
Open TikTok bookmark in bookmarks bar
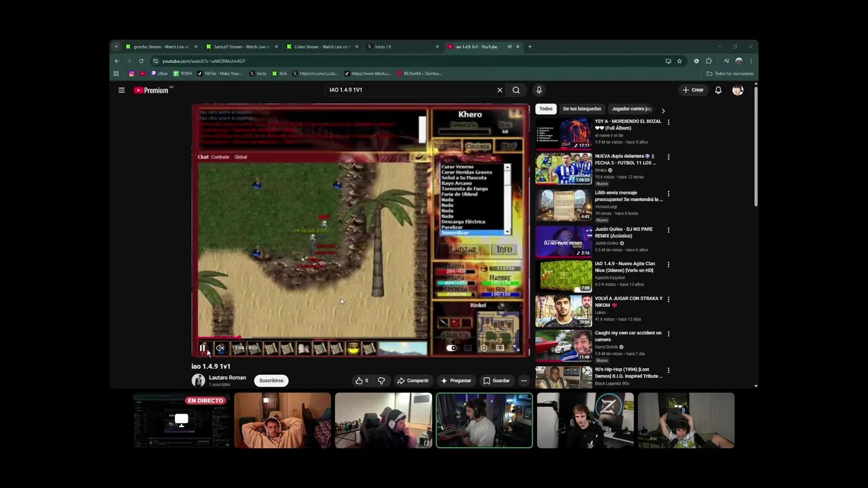point(219,73)
